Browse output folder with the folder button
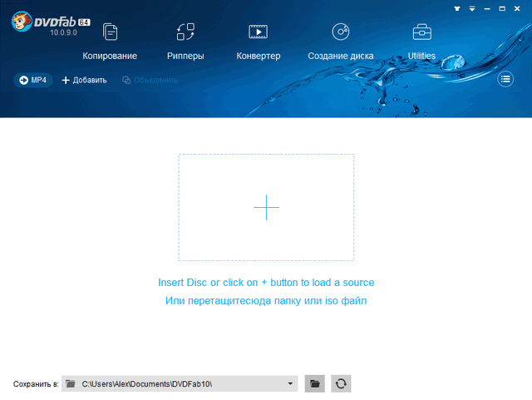Image resolution: width=532 pixels, height=400 pixels. pos(314,383)
